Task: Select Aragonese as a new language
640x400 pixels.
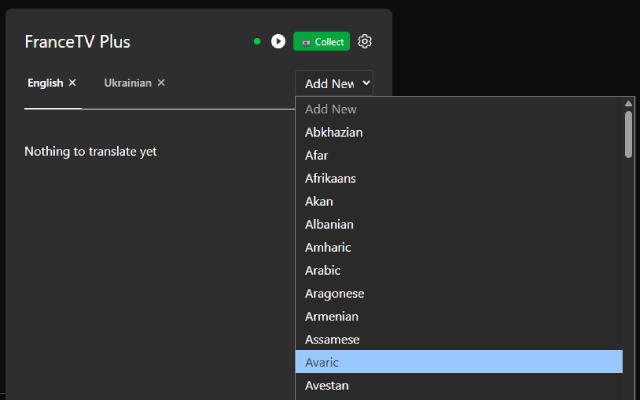Action: tap(459, 293)
